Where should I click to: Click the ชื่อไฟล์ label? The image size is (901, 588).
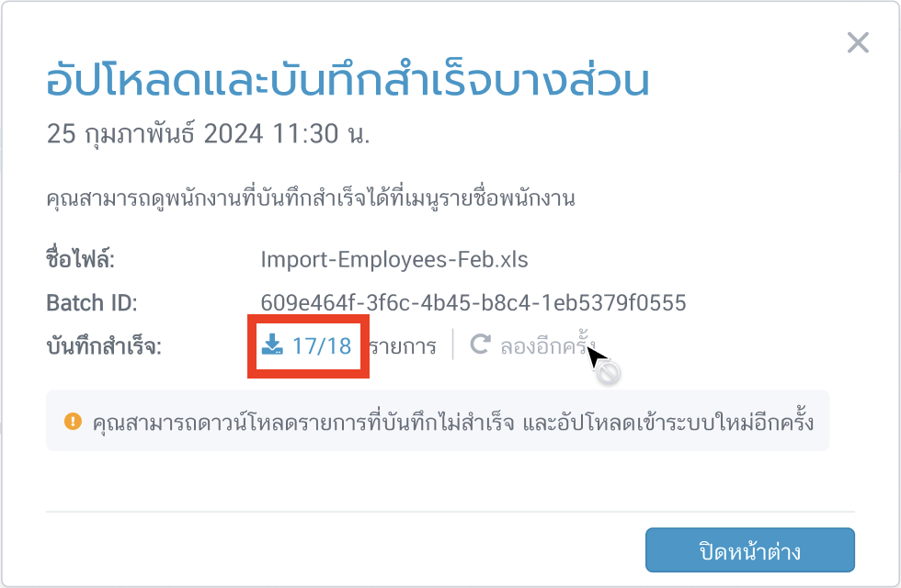pos(80,259)
